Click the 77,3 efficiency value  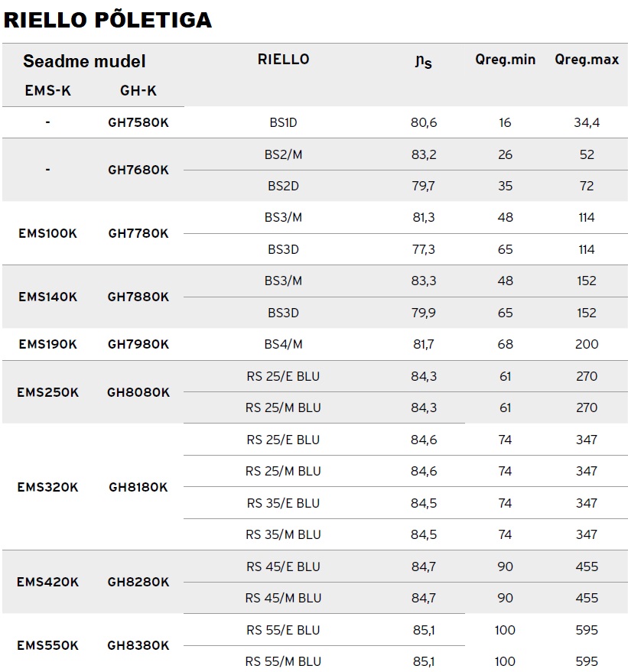pyautogui.click(x=423, y=249)
